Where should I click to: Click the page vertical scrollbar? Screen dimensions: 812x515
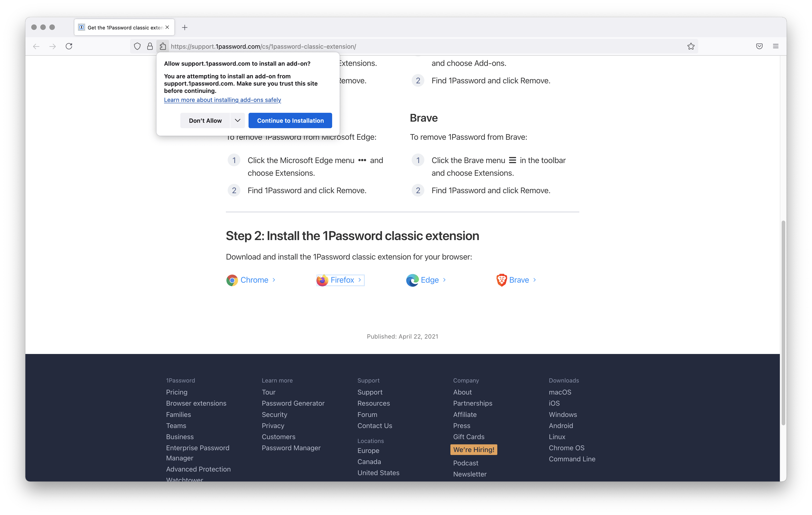coord(783,323)
